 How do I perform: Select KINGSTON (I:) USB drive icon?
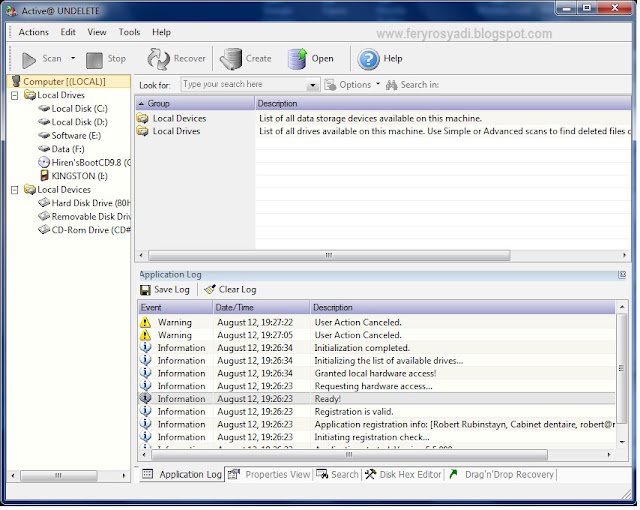(x=44, y=176)
